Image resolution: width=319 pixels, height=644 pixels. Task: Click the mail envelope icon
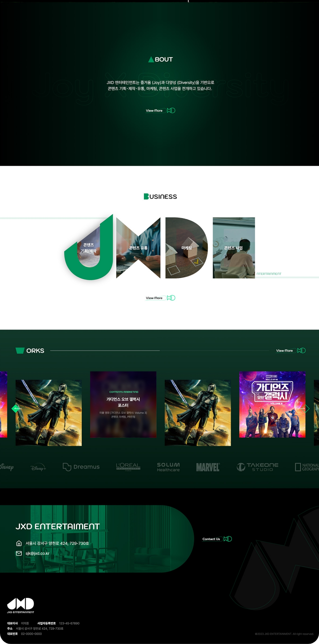19,553
